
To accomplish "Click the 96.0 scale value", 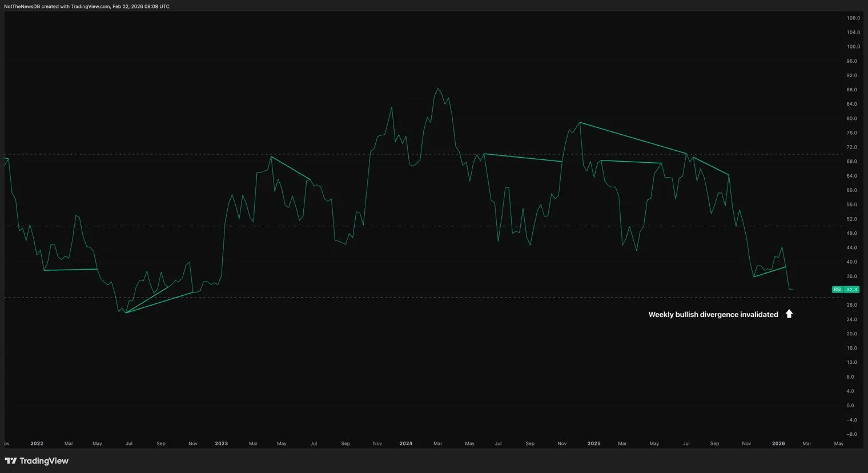I will click(851, 61).
